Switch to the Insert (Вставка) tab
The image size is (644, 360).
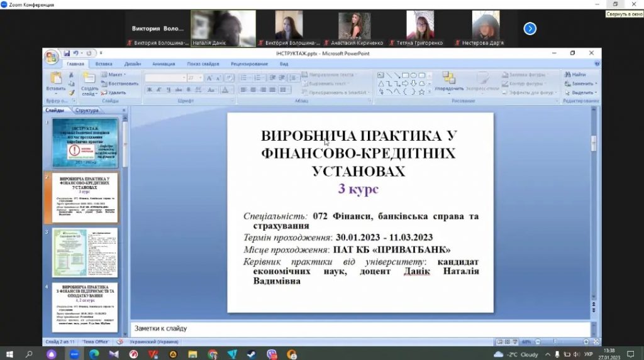pos(104,64)
